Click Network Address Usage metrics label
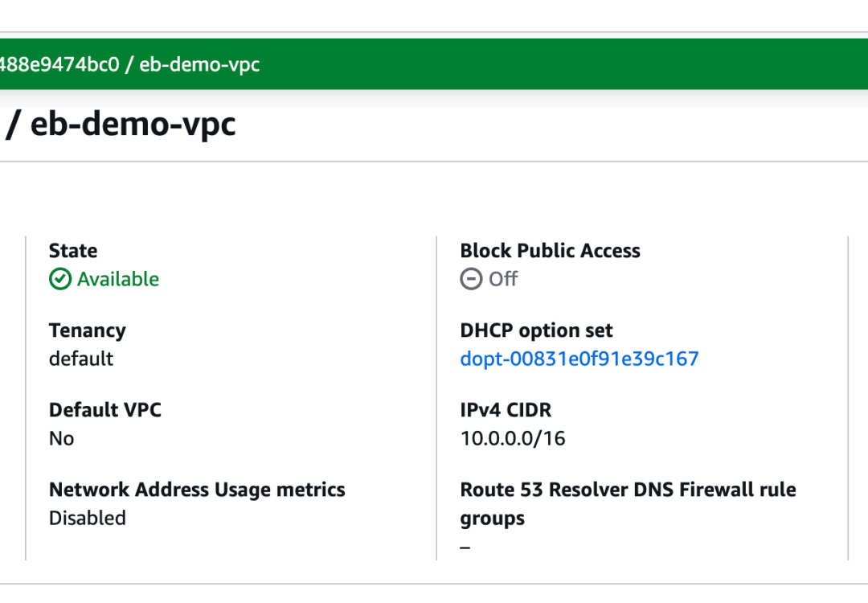Screen dimensions: 868x603 point(197,490)
